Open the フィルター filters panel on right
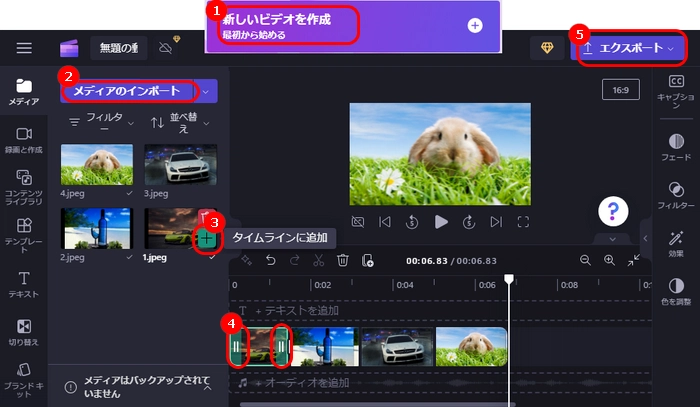 tap(676, 195)
